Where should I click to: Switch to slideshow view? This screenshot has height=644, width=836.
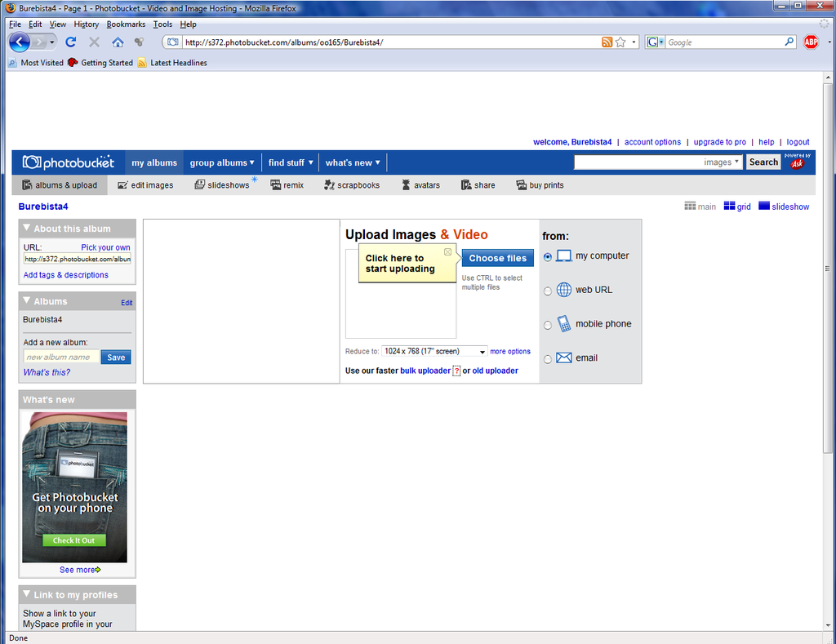coord(784,207)
